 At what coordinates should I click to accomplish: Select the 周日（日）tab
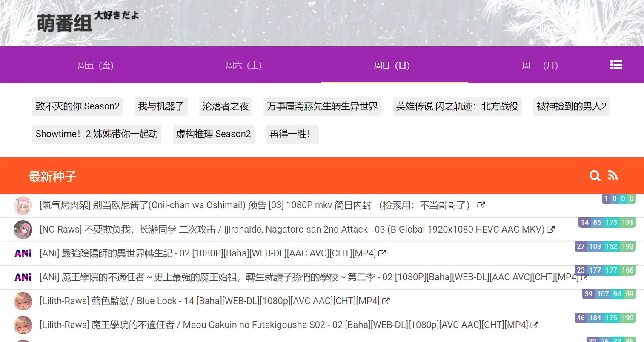(392, 65)
